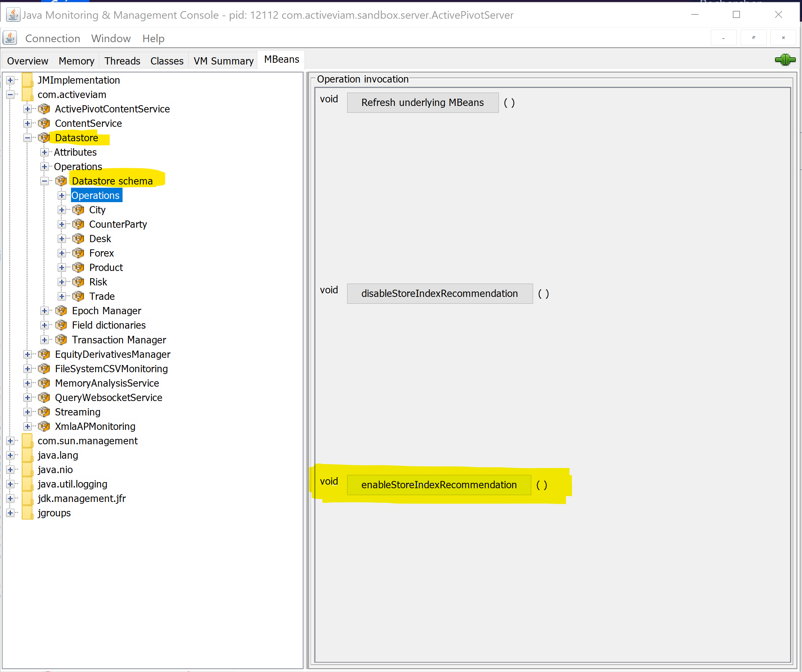Click the Trade MBean icon
The image size is (802, 672).
(x=78, y=296)
